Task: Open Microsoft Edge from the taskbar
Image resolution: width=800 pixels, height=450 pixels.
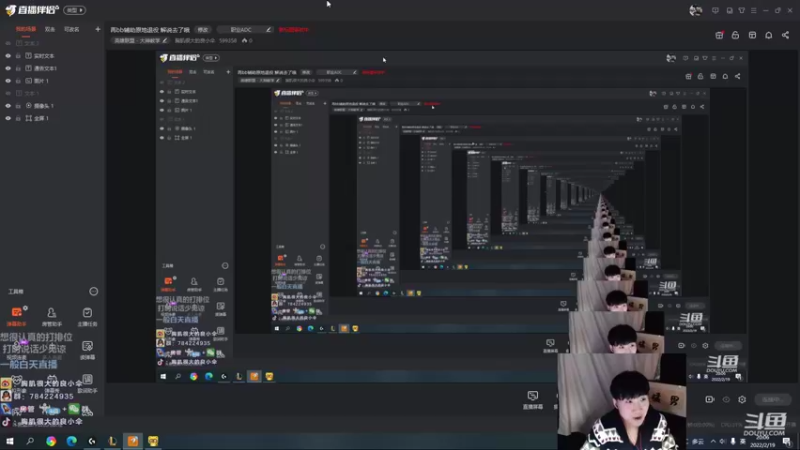Action: tap(71, 441)
